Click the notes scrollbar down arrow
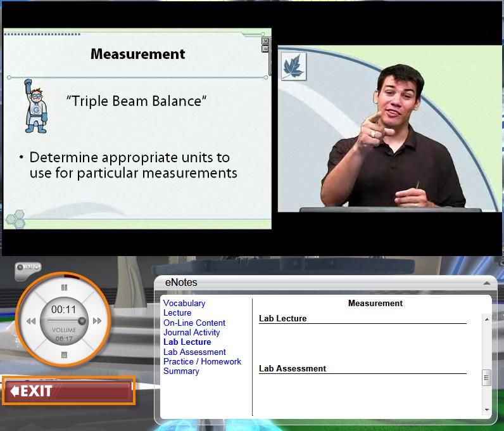504x431 pixels. (x=487, y=410)
